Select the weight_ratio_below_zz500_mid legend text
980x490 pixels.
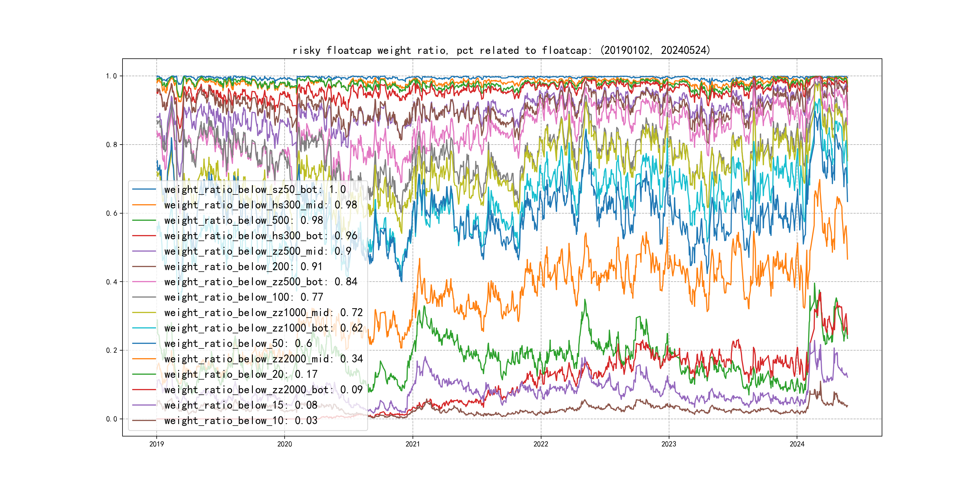click(258, 251)
